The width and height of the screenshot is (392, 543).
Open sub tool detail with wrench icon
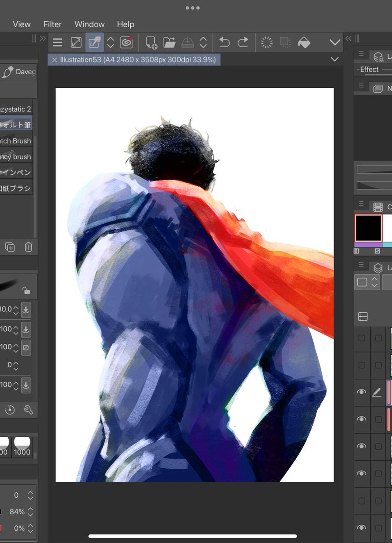click(28, 410)
